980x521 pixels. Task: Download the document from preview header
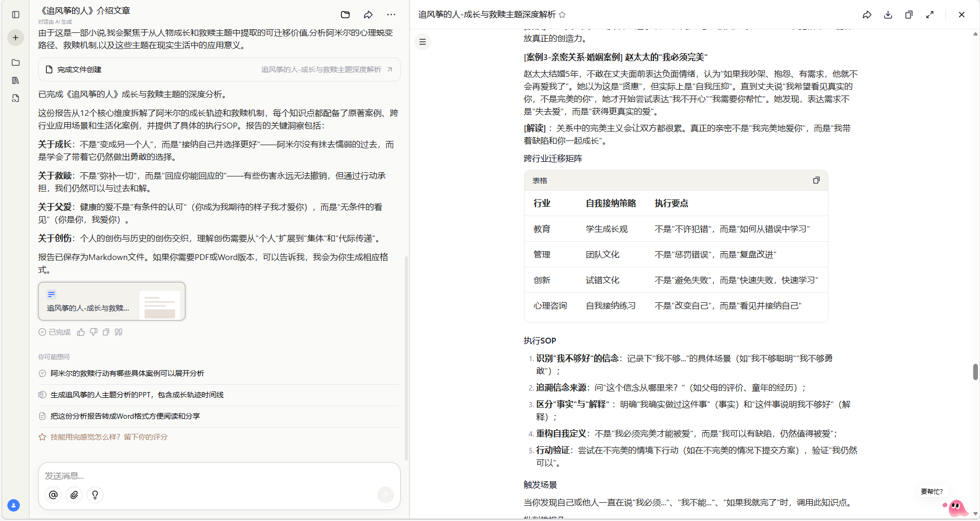point(888,15)
